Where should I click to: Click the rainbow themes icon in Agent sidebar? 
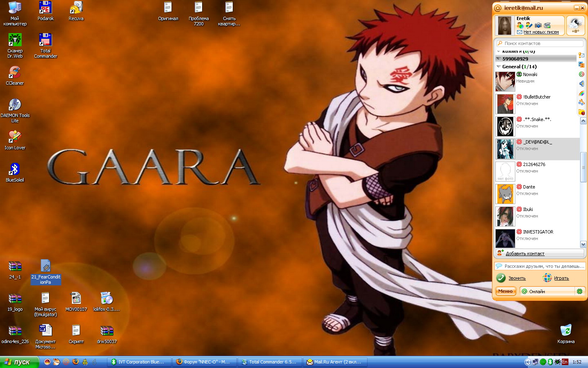[581, 93]
